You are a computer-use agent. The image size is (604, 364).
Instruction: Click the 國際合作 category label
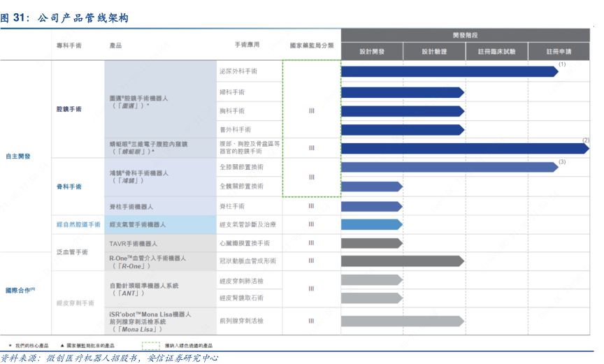coord(20,290)
